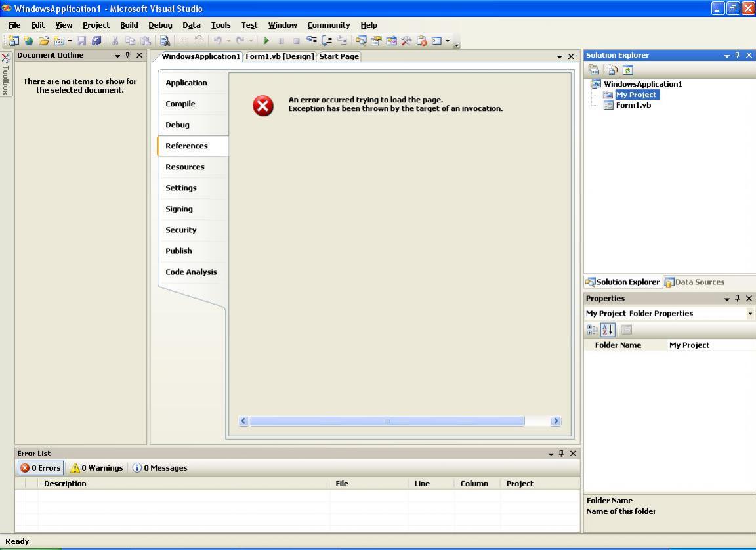Click the Break All pause icon
This screenshot has width=756, height=550.
click(281, 41)
